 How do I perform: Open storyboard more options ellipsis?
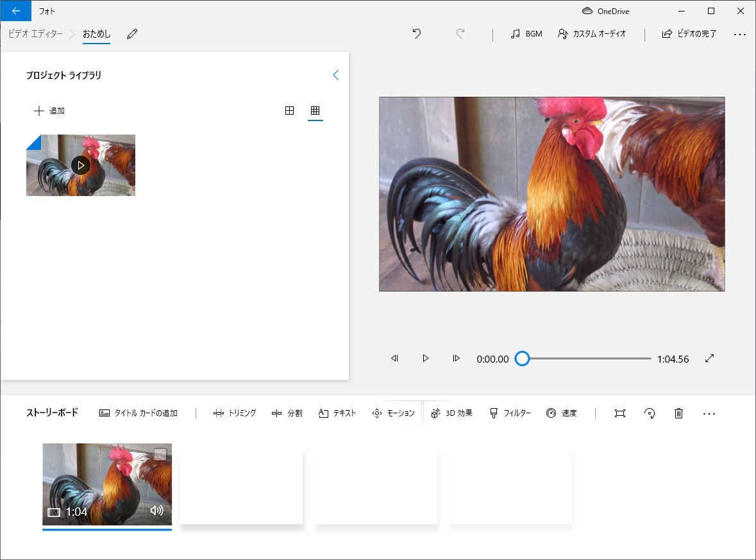coord(709,413)
